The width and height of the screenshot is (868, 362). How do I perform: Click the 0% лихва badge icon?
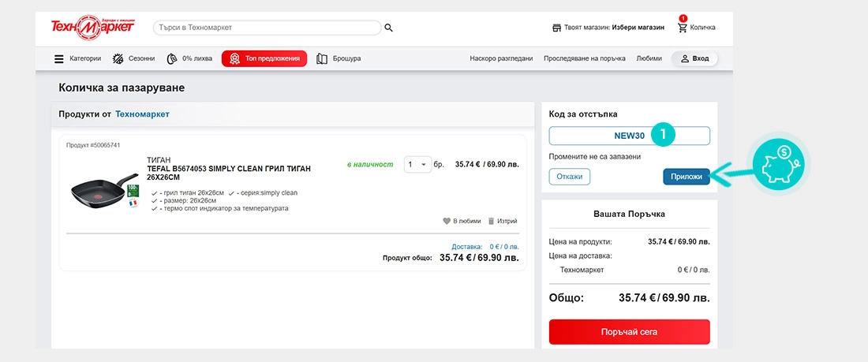(172, 58)
